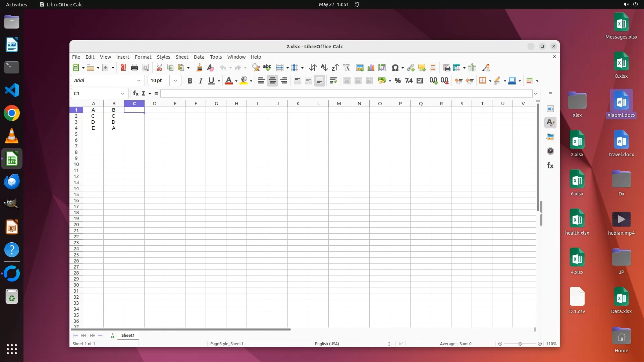Click Format as Percent icon

(x=397, y=80)
